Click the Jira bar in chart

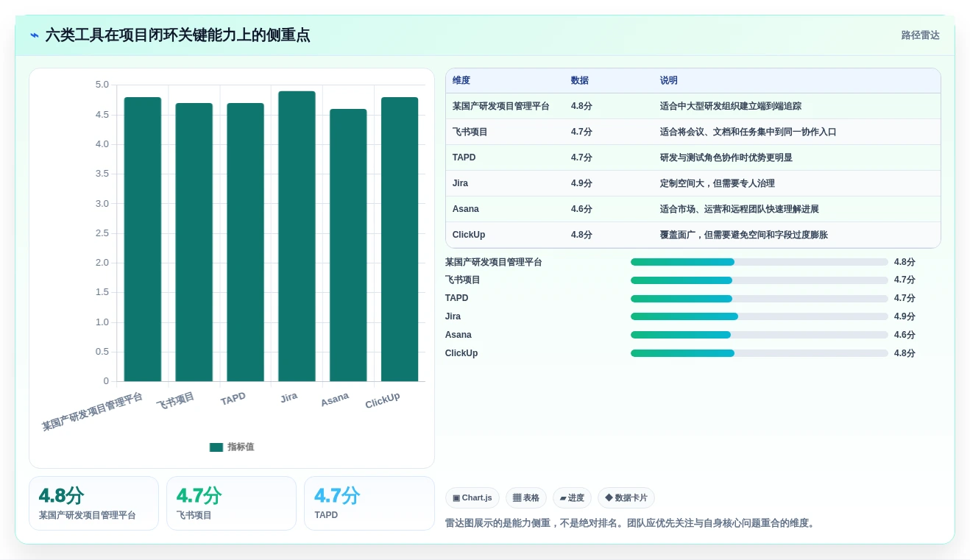pyautogui.click(x=297, y=236)
